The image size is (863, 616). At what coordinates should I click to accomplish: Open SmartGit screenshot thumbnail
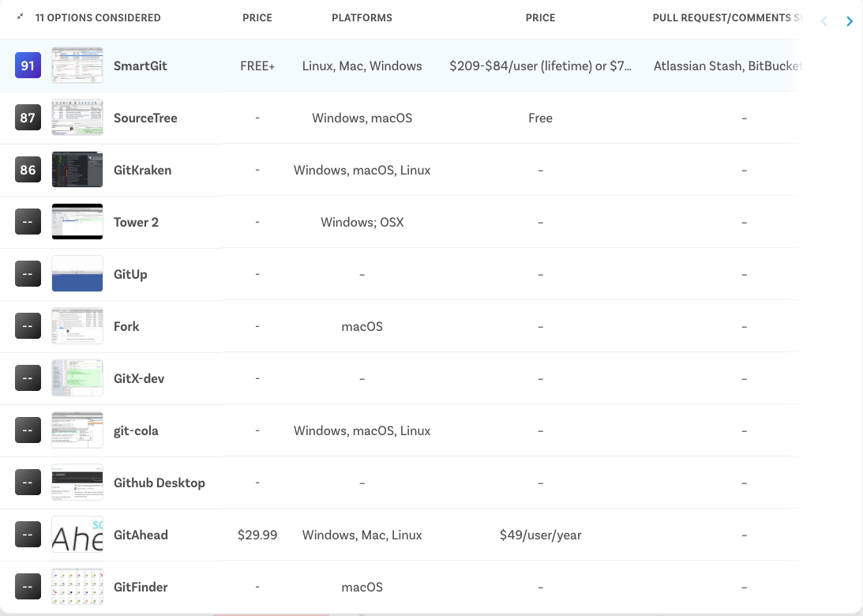(77, 66)
